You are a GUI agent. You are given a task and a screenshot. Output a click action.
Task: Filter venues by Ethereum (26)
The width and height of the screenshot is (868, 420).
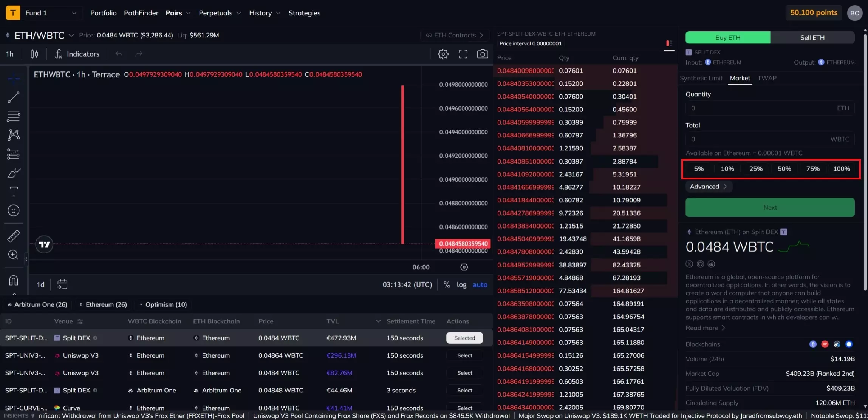click(103, 304)
